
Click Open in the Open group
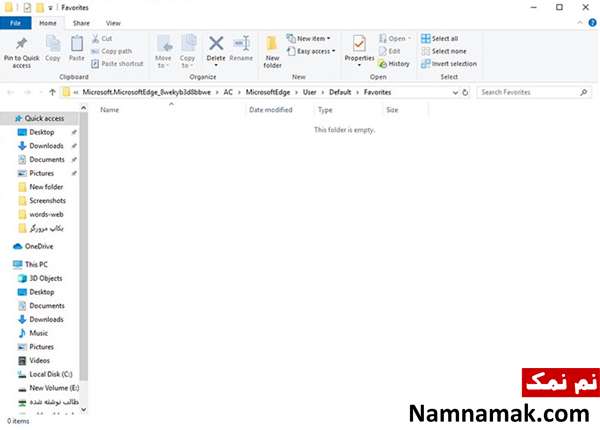(395, 39)
